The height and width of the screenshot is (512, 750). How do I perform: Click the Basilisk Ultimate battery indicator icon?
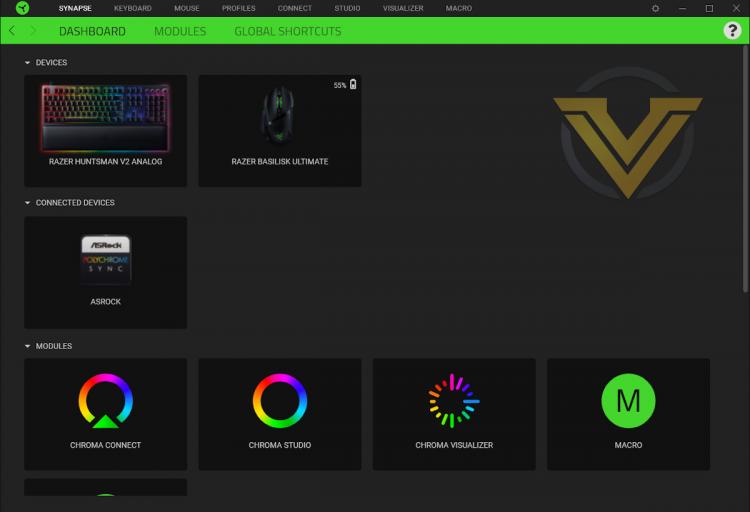coord(353,85)
